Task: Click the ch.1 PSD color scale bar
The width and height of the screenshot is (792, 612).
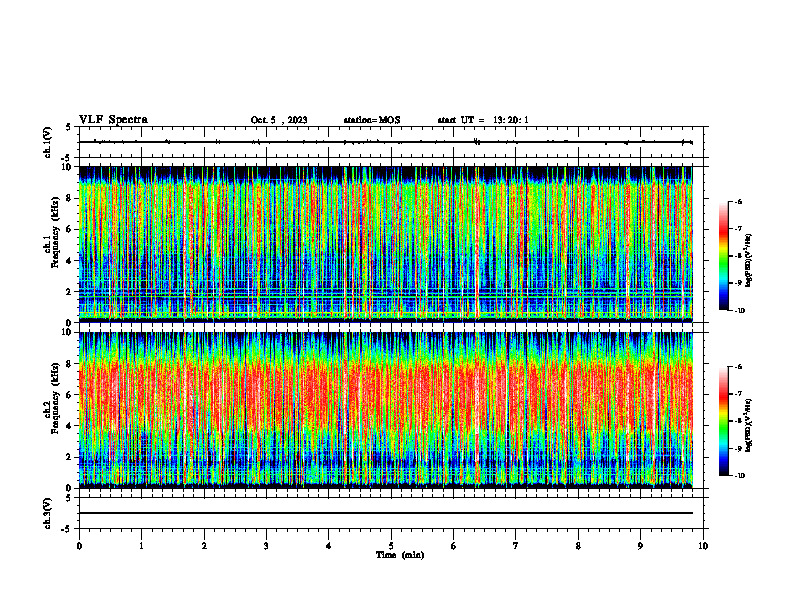Action: click(723, 256)
